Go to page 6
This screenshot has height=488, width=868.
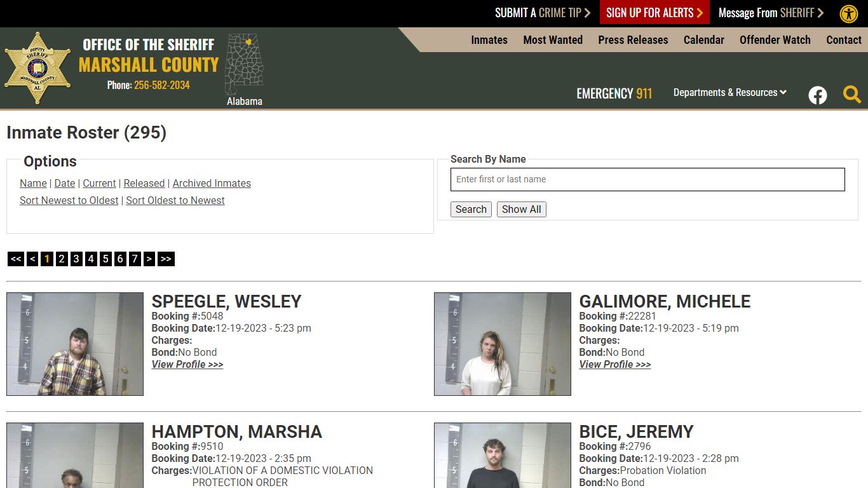coord(120,259)
